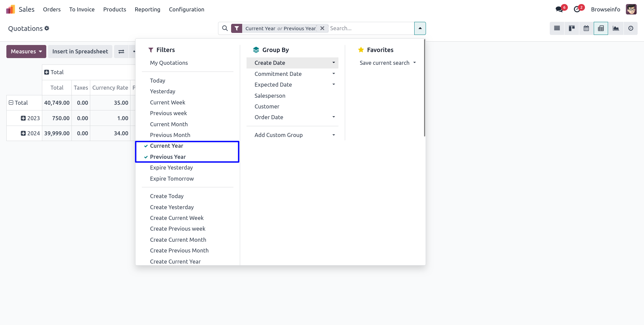This screenshot has height=325, width=644.
Task: Focus the Search input field
Action: [x=371, y=29]
